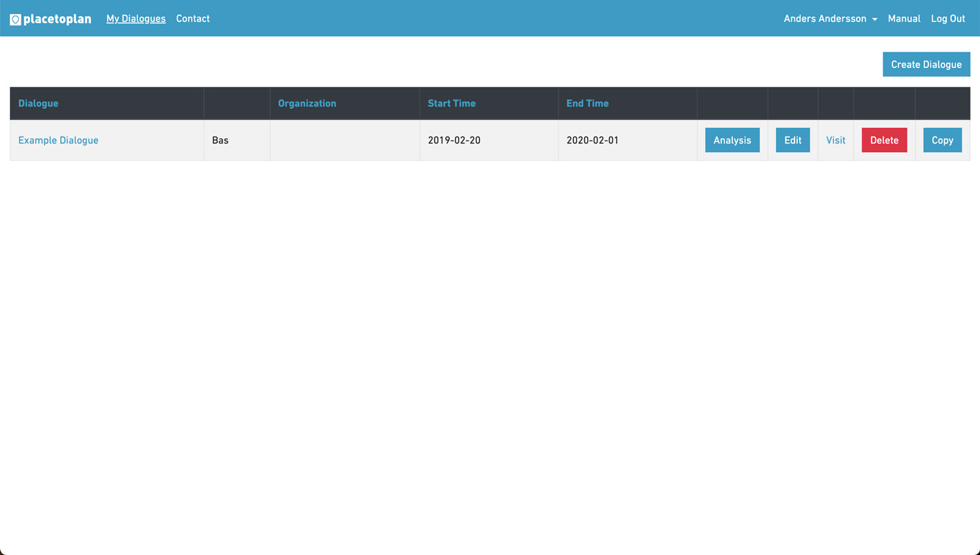
Task: Sort by the Start Time column header
Action: [x=451, y=103]
